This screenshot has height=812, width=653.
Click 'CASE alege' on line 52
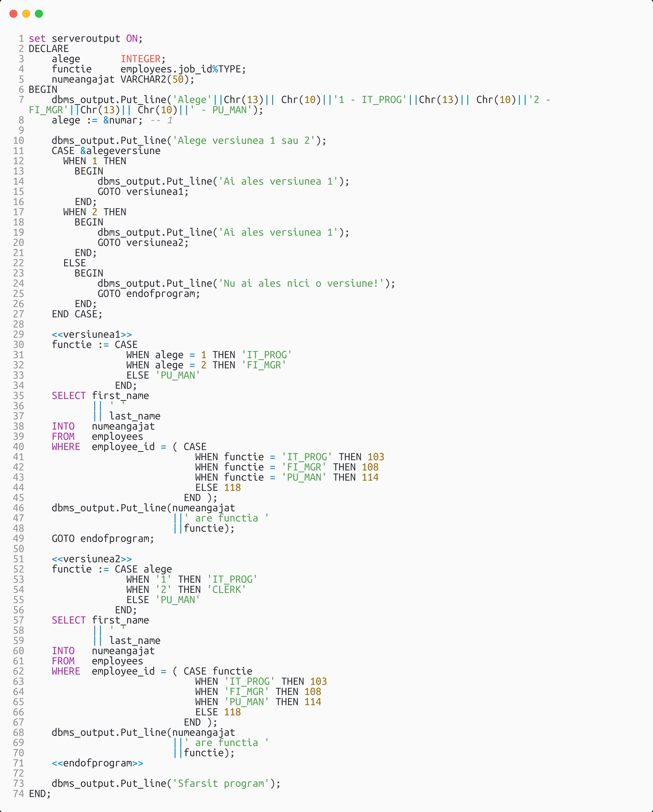[x=143, y=569]
